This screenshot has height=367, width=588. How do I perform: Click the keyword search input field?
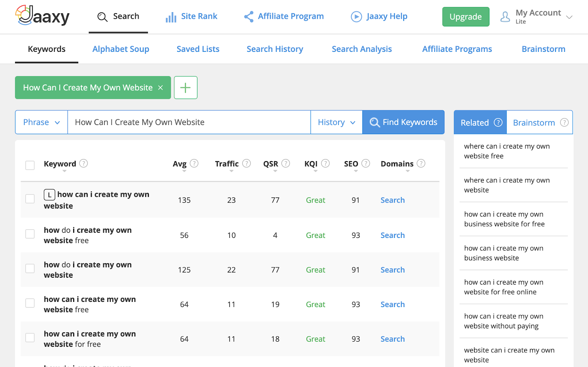pyautogui.click(x=189, y=122)
